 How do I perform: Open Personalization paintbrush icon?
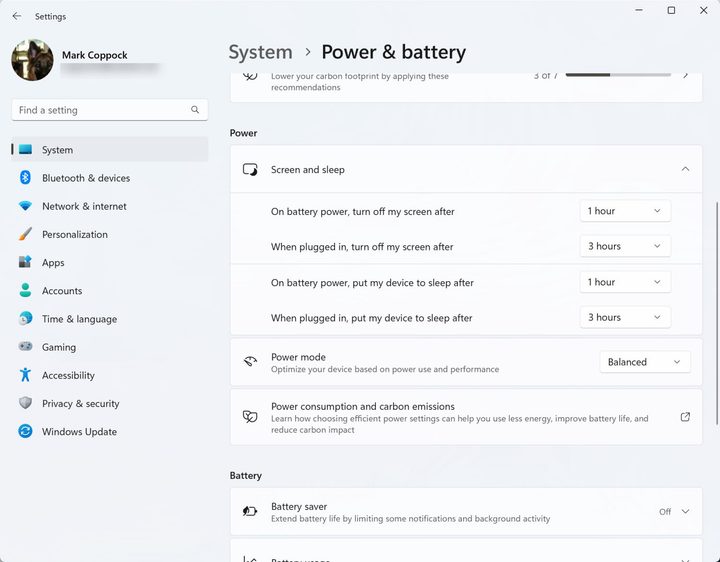pos(25,234)
